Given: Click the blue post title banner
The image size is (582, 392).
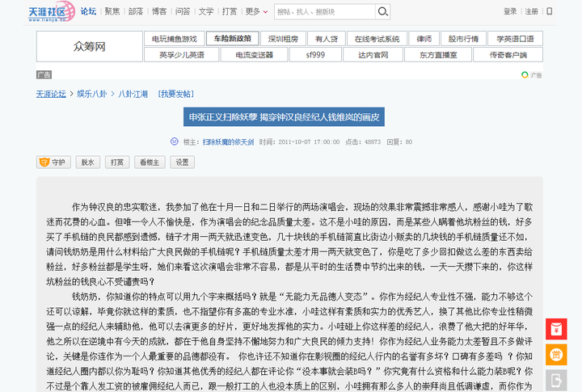Looking at the screenshot, I should 284,117.
